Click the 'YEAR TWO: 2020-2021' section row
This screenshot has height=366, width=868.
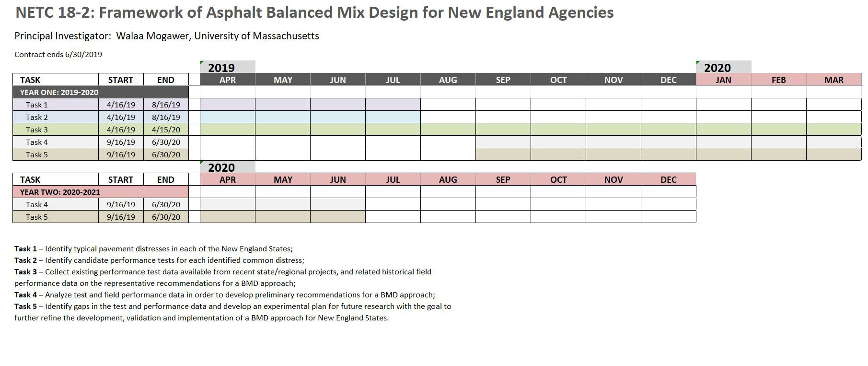tap(101, 192)
